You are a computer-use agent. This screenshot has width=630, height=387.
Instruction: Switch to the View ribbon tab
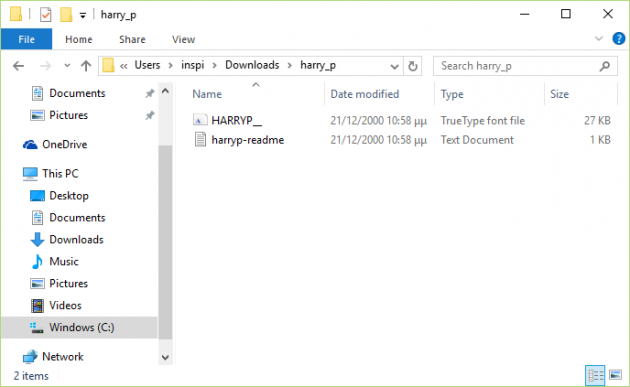[183, 39]
